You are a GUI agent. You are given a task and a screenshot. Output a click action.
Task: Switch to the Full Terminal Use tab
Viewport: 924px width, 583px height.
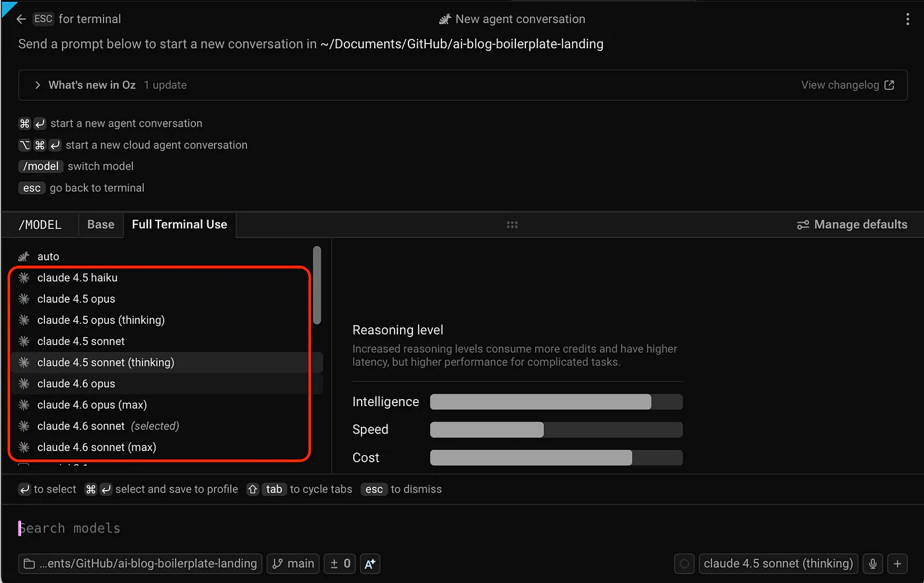180,225
